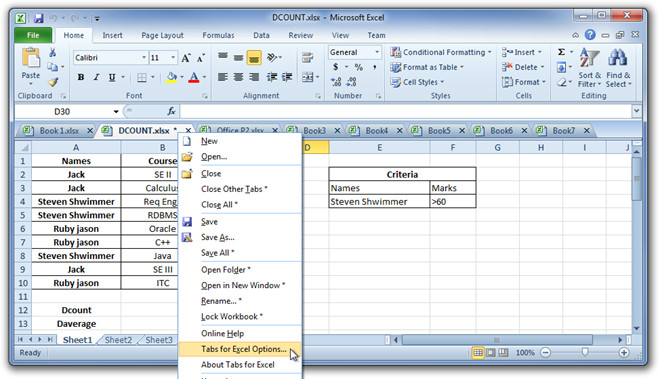Click the Insert Function fx icon

pos(171,112)
